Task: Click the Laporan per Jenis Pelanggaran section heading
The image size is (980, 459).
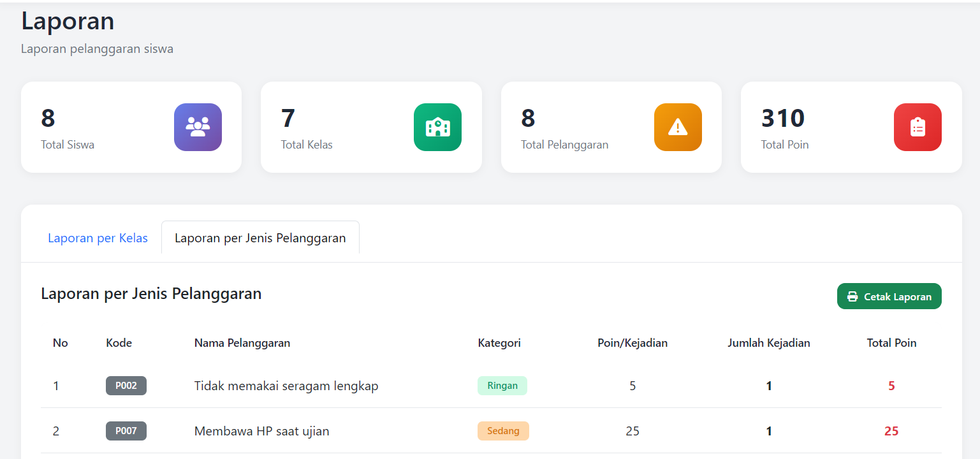Action: [x=151, y=294]
